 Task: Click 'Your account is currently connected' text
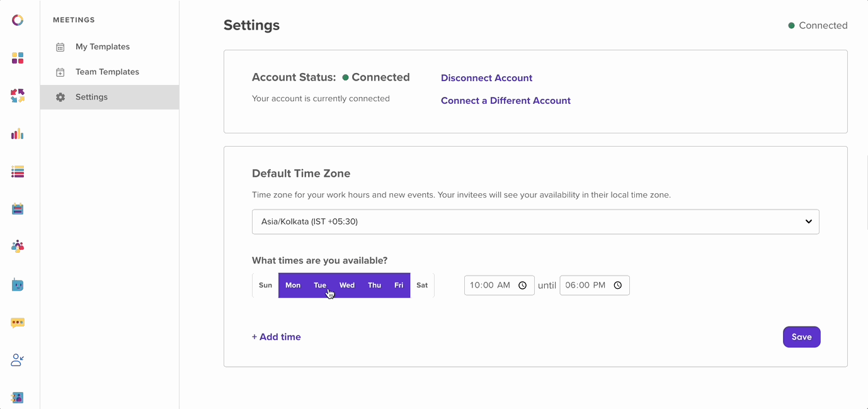point(321,99)
